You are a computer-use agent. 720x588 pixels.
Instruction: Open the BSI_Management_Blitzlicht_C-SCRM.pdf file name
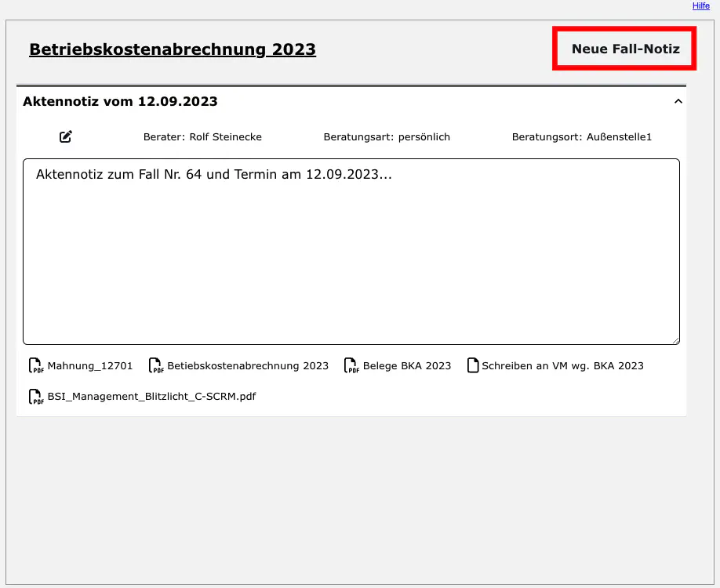(x=151, y=397)
